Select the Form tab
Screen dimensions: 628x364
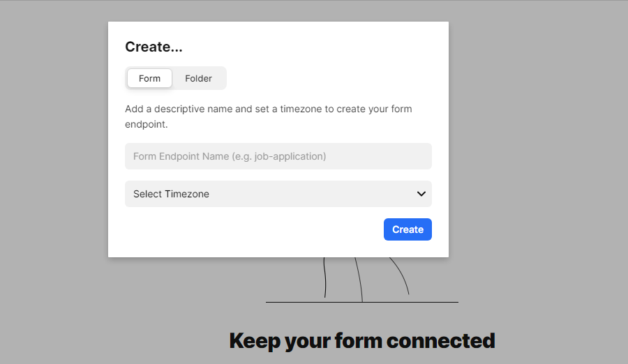click(149, 78)
